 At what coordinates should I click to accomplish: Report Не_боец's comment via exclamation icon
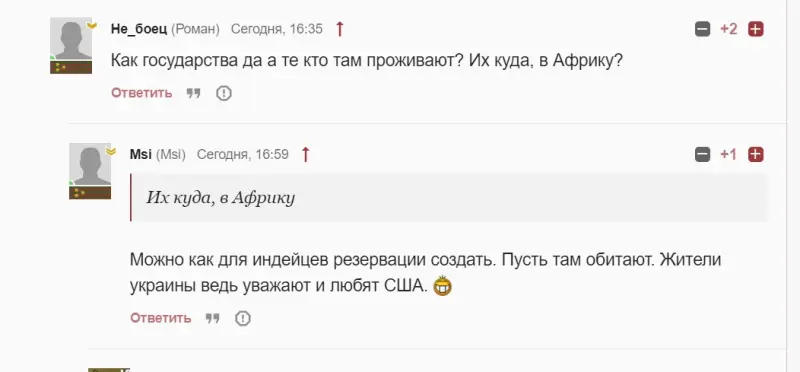tap(223, 93)
